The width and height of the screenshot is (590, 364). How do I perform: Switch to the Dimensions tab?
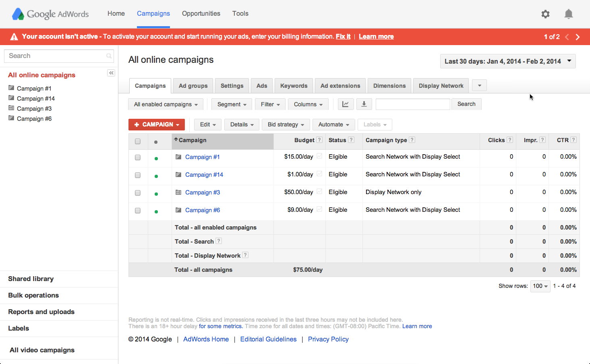click(x=389, y=86)
